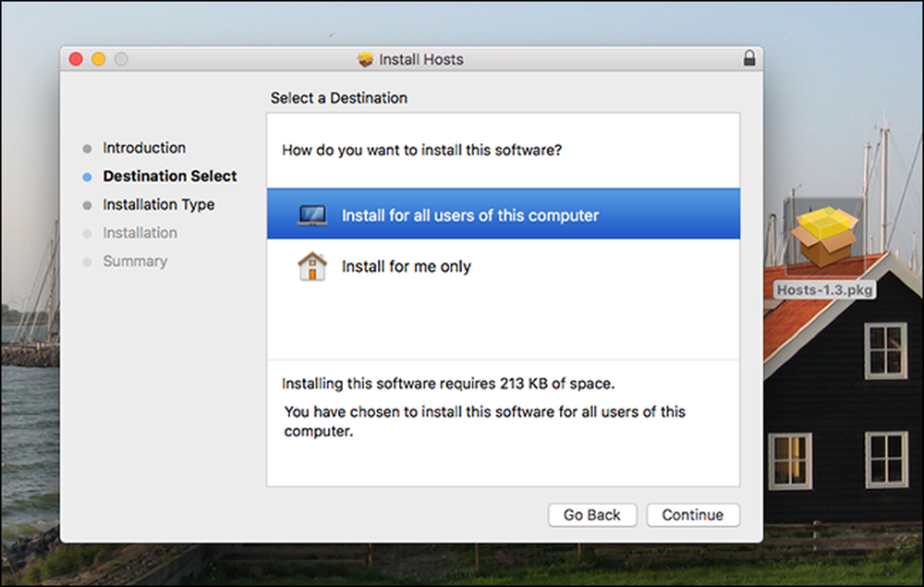924x587 pixels.
Task: Minimize the installer with yellow button
Action: [99, 59]
